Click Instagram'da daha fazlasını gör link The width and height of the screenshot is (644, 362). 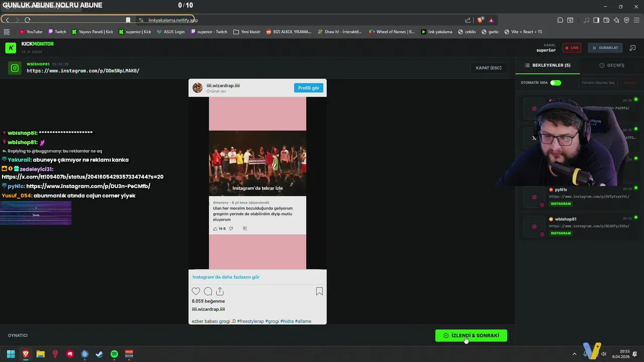pos(226,277)
